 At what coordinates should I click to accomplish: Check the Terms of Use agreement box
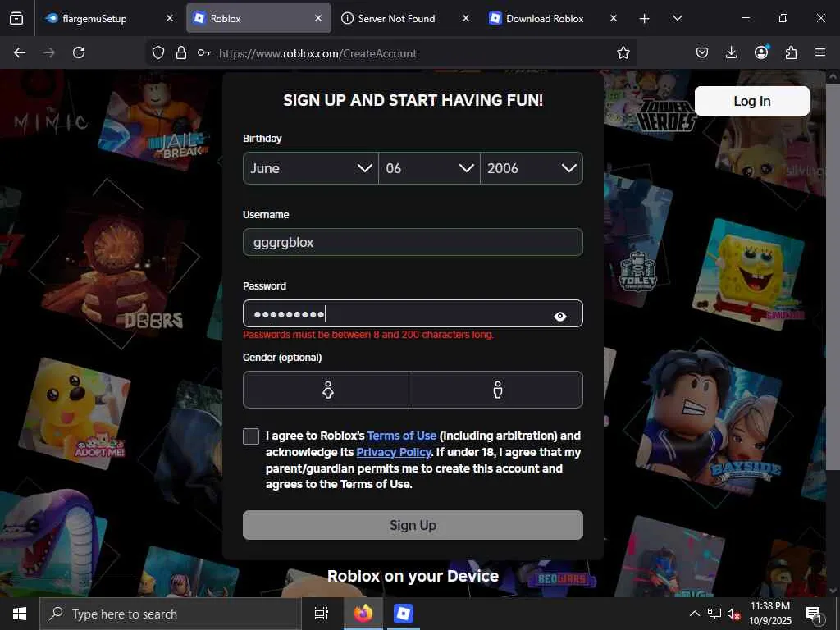(x=251, y=436)
